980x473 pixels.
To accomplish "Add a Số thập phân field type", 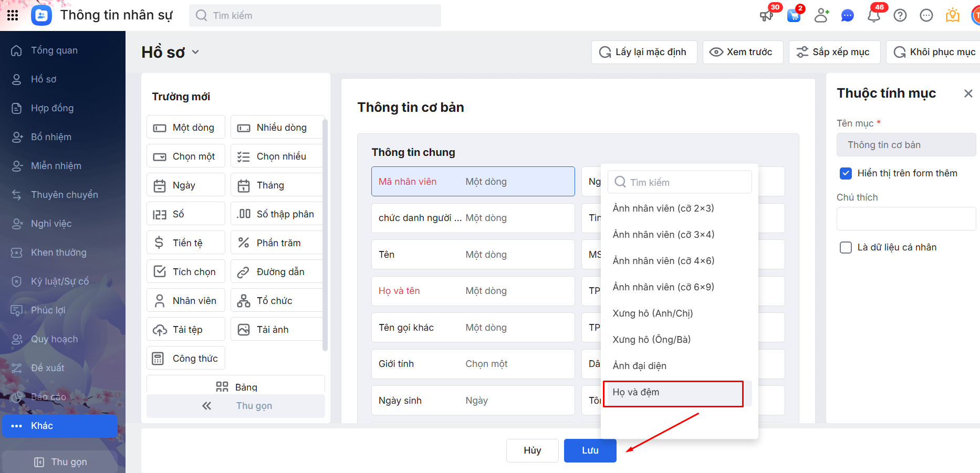I will (277, 214).
